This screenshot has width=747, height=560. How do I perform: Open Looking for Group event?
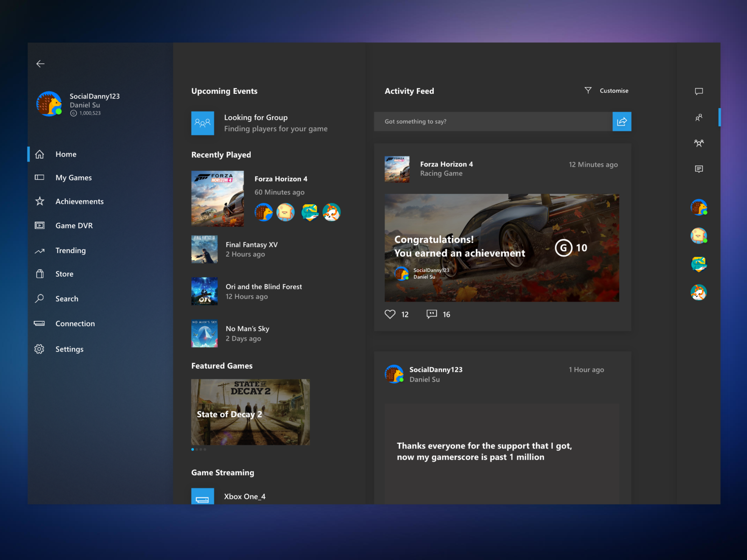(x=260, y=123)
